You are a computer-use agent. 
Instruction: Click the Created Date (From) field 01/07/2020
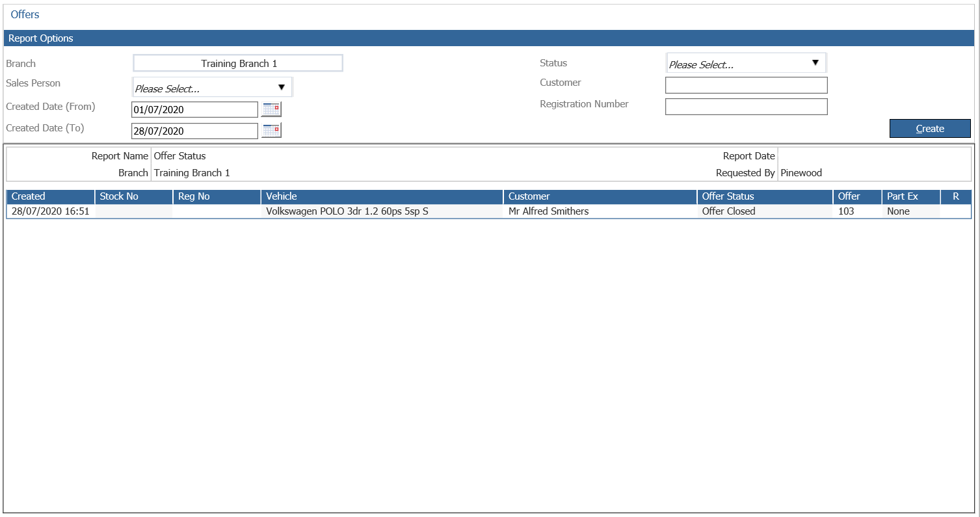click(194, 109)
